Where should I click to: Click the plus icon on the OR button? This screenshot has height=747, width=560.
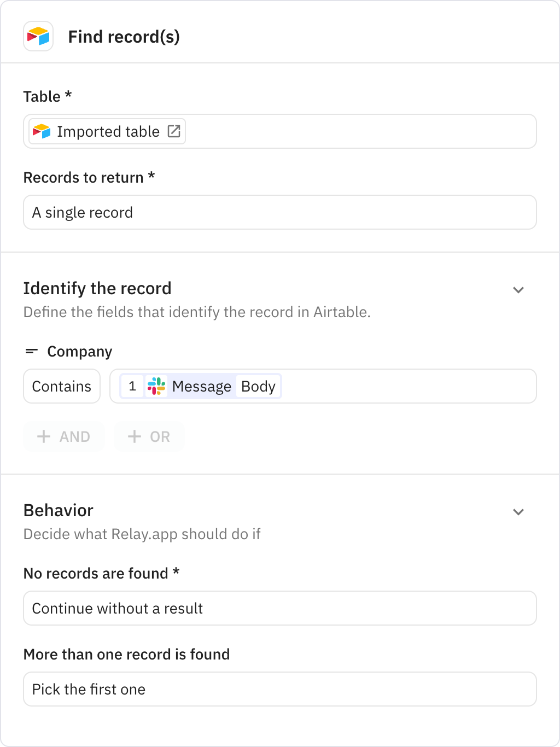(134, 436)
